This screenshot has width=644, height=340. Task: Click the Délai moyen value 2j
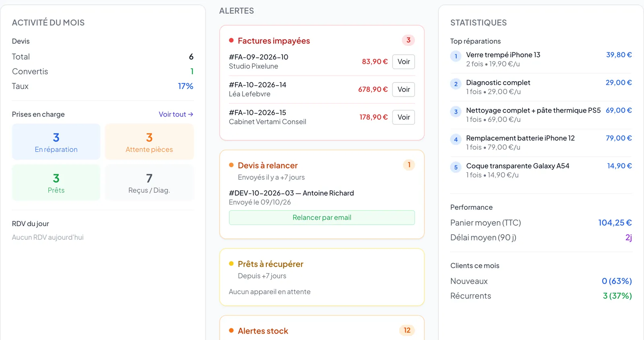[x=629, y=237]
